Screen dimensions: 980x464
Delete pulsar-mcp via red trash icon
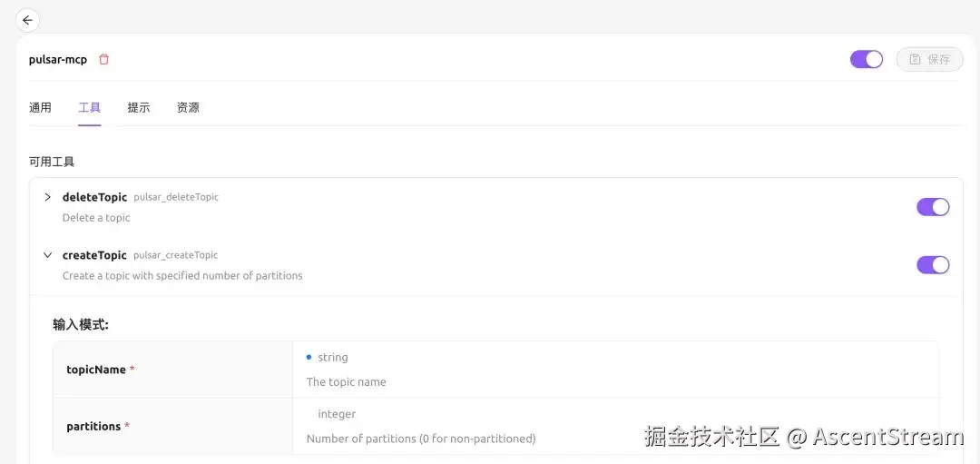103,59
